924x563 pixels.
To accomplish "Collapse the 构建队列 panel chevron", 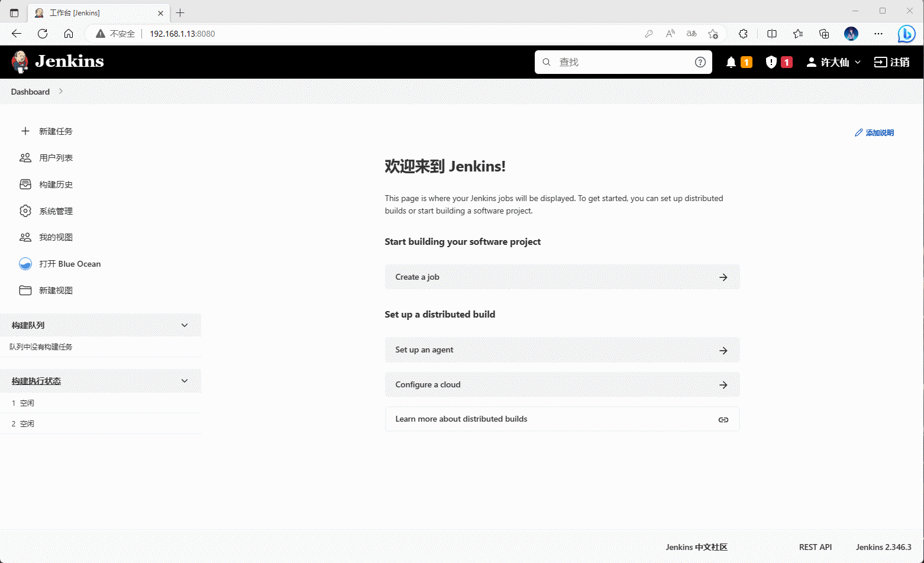I will (185, 325).
